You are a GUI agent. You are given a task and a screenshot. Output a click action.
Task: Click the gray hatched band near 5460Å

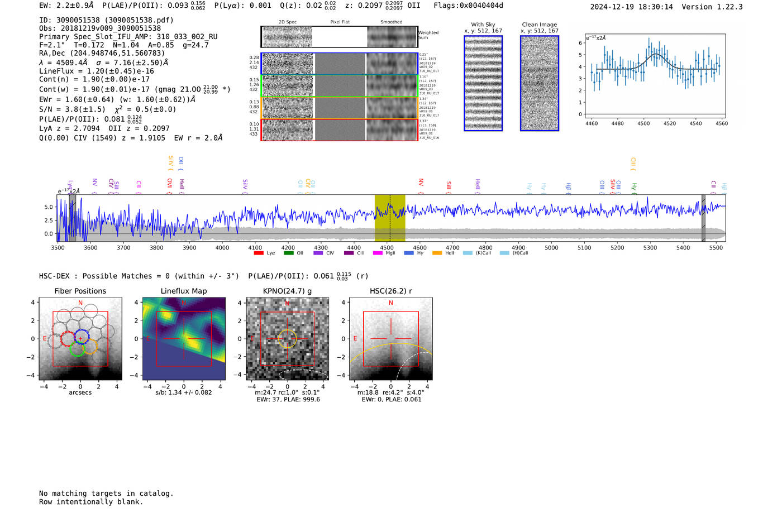pyautogui.click(x=703, y=218)
